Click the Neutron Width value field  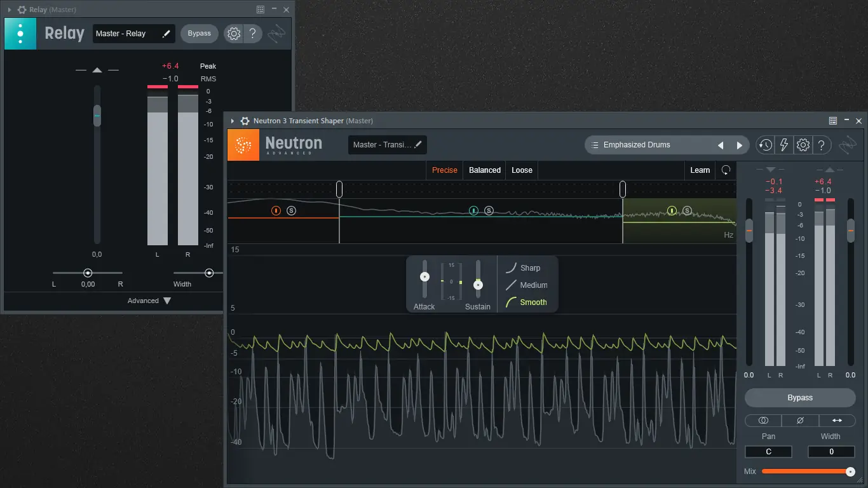[x=831, y=452]
